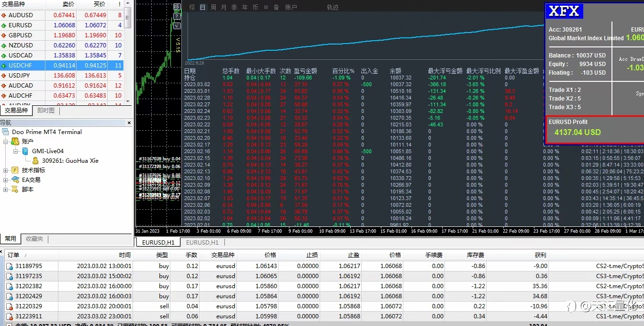This screenshot has width=644, height=326.
Task: Sort orders by the 类型 column header
Action: [x=153, y=255]
